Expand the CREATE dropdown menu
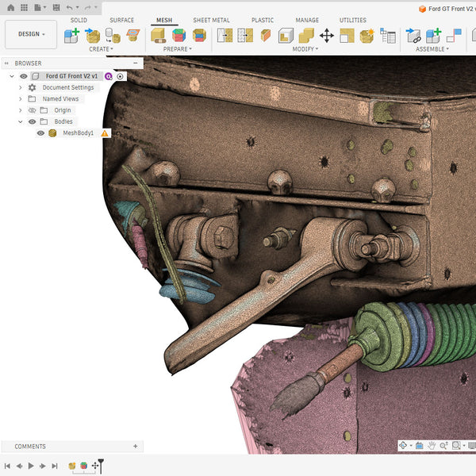The width and height of the screenshot is (476, 476). (x=101, y=49)
